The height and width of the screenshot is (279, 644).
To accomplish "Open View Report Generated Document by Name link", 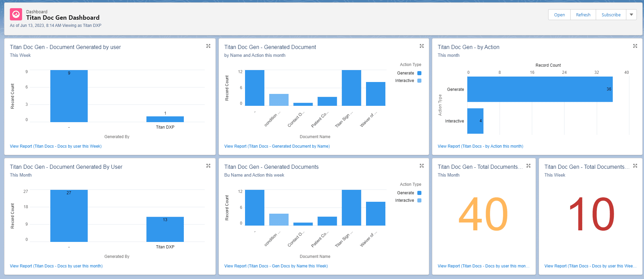I will point(277,146).
